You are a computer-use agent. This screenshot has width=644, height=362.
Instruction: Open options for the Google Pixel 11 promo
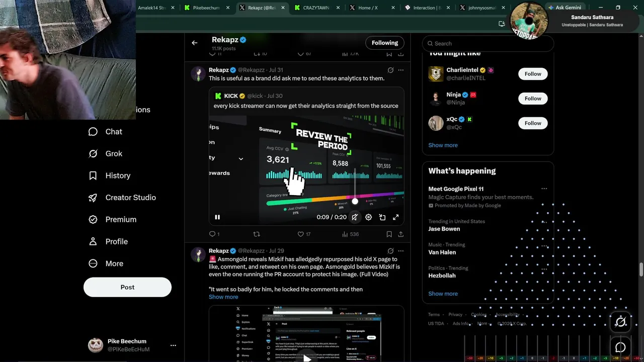coord(544,189)
